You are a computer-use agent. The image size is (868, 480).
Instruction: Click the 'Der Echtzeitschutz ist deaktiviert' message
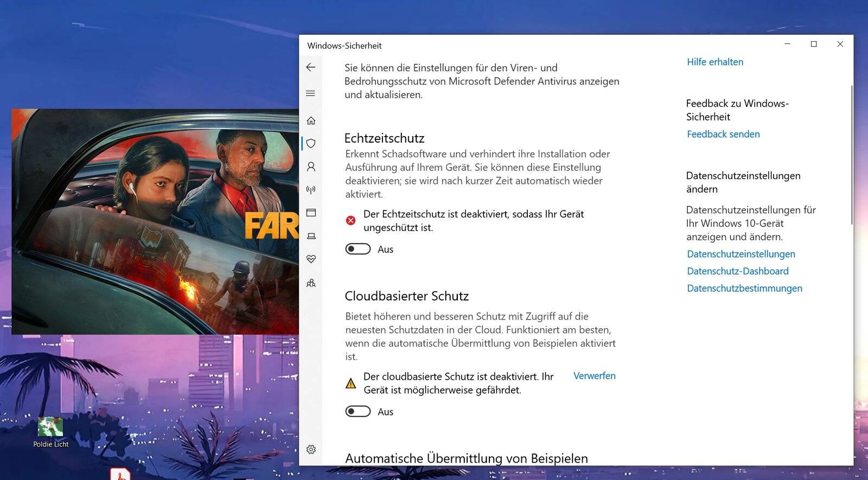[x=474, y=221]
